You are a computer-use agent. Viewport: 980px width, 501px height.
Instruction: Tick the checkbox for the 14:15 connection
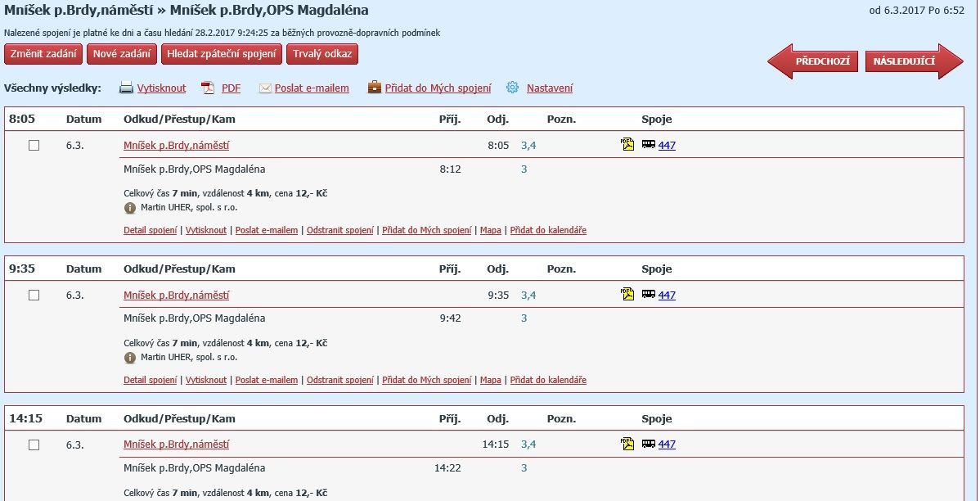point(34,445)
